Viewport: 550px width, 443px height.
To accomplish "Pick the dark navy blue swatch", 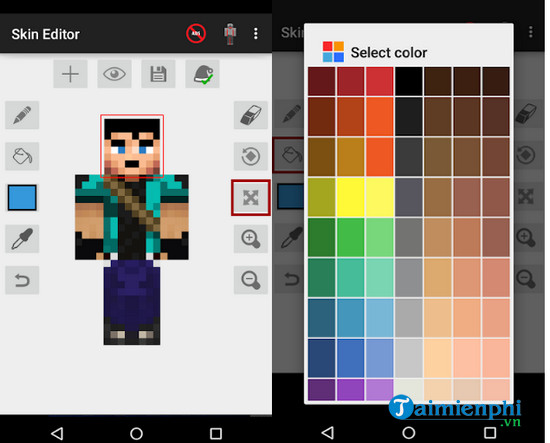I will (x=321, y=358).
